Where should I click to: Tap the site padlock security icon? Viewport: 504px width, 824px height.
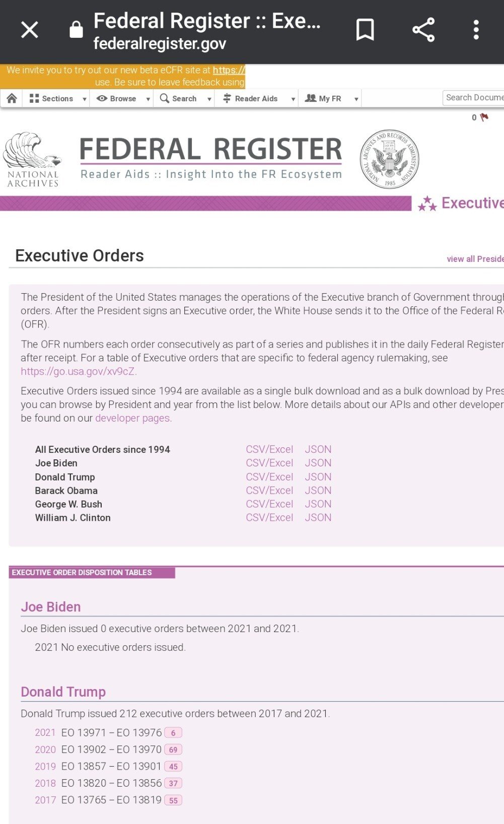pos(76,30)
